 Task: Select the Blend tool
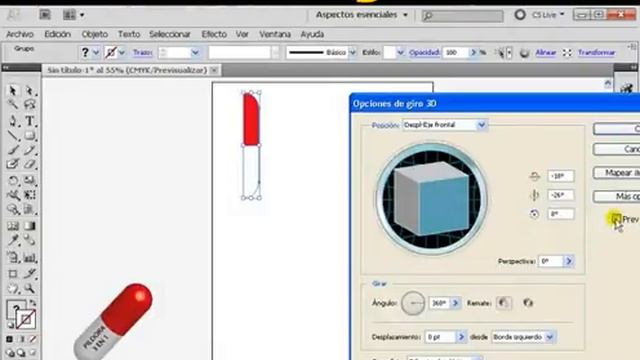pos(29,240)
